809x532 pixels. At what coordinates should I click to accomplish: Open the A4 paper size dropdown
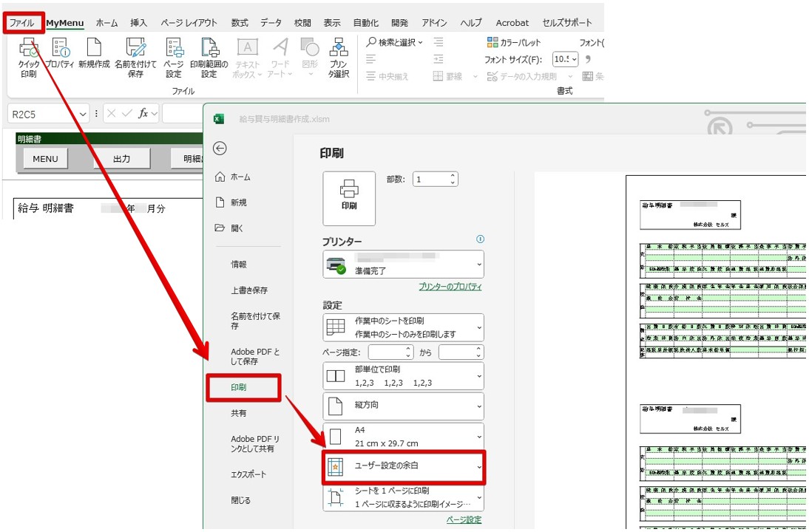pyautogui.click(x=404, y=437)
